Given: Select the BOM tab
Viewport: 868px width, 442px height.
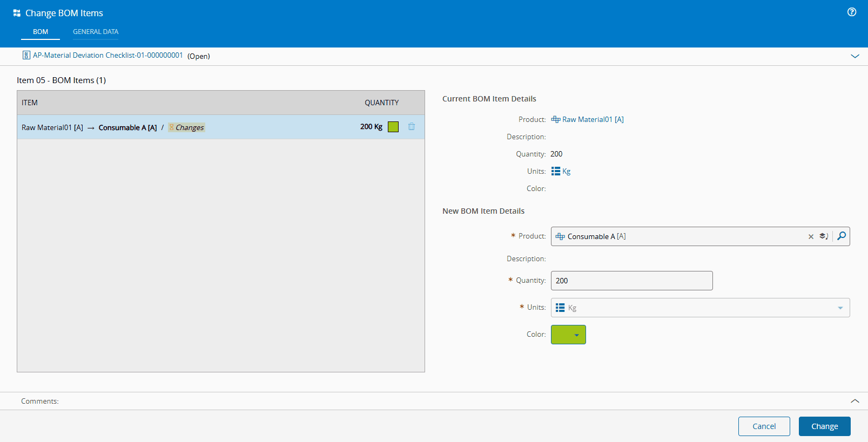Looking at the screenshot, I should [x=41, y=32].
